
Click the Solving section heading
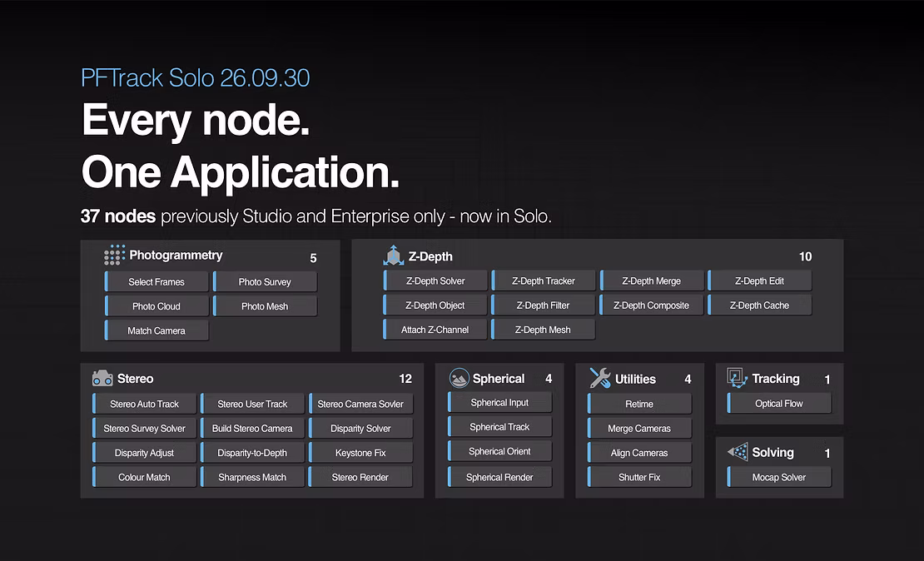[x=772, y=453]
